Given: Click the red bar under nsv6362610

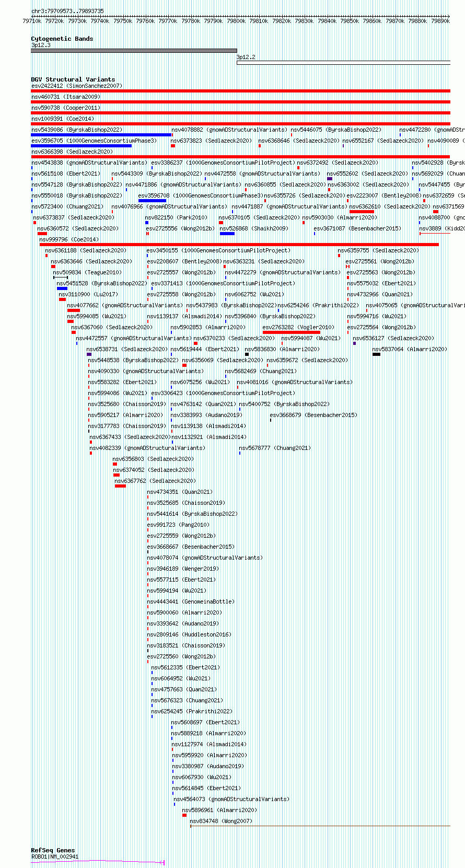Looking at the screenshot, I should click(x=362, y=212).
